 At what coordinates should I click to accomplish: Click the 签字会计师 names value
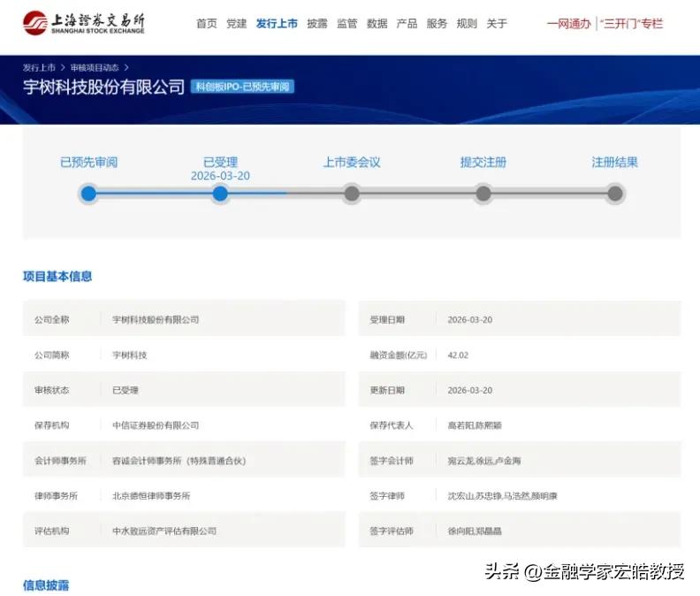[x=484, y=461]
